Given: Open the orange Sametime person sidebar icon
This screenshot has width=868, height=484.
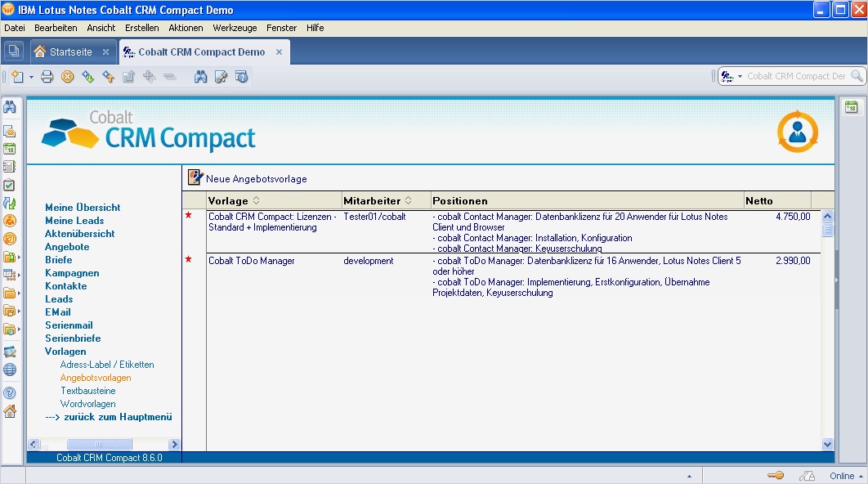Looking at the screenshot, I should coord(10,221).
